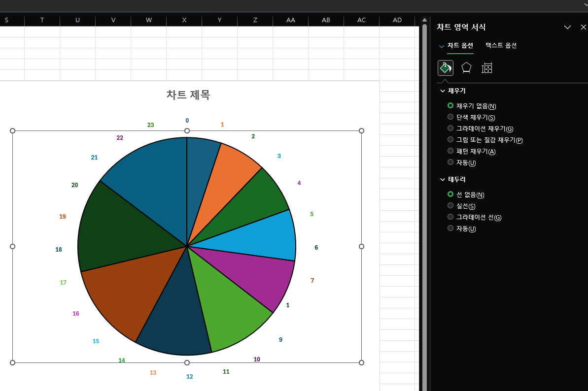This screenshot has height=391, width=588.
Task: Select 그라데이션 선(G) border option
Action: point(474,217)
